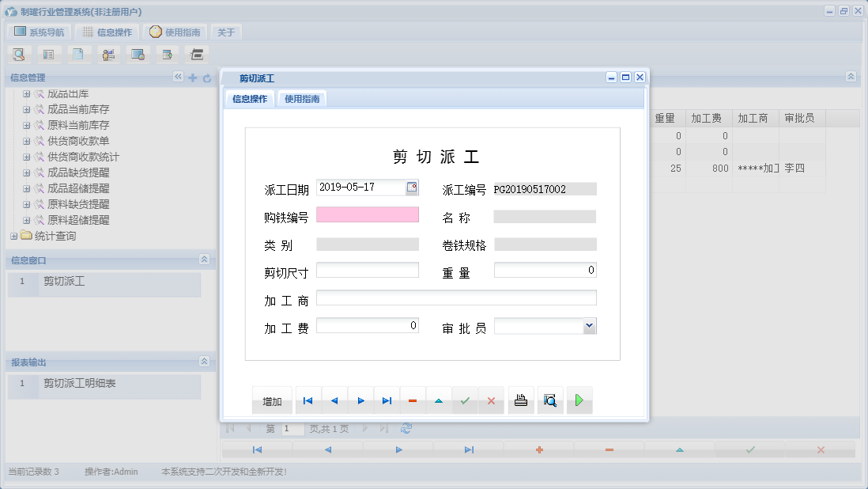868x489 pixels.
Task: Open the 派工日期 date picker
Action: 412,187
